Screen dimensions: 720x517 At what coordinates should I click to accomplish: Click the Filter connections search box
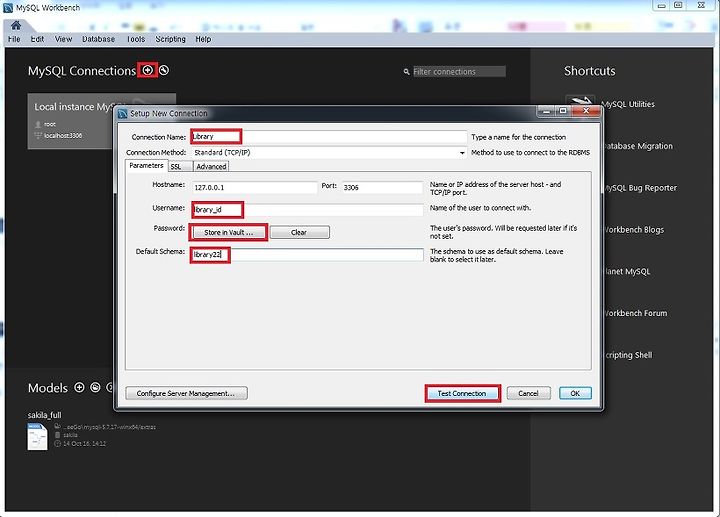pos(459,72)
